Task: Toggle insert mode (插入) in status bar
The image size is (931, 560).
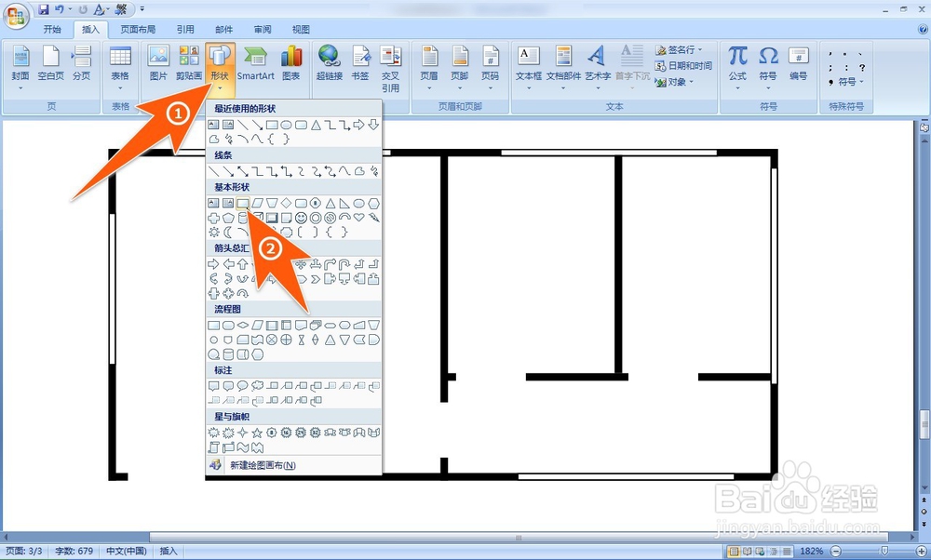Action: 169,551
